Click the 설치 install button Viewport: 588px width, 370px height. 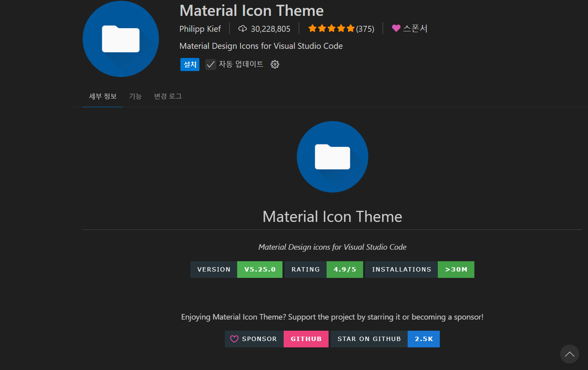click(190, 64)
